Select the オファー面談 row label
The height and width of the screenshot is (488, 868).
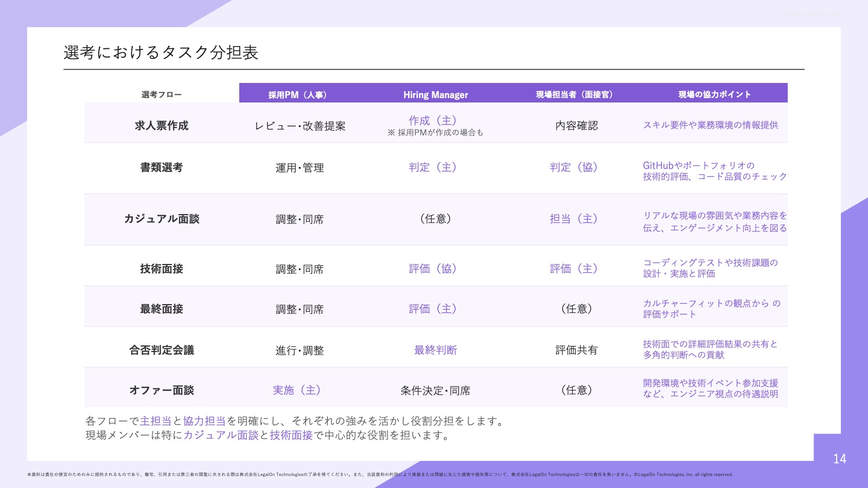tap(162, 390)
